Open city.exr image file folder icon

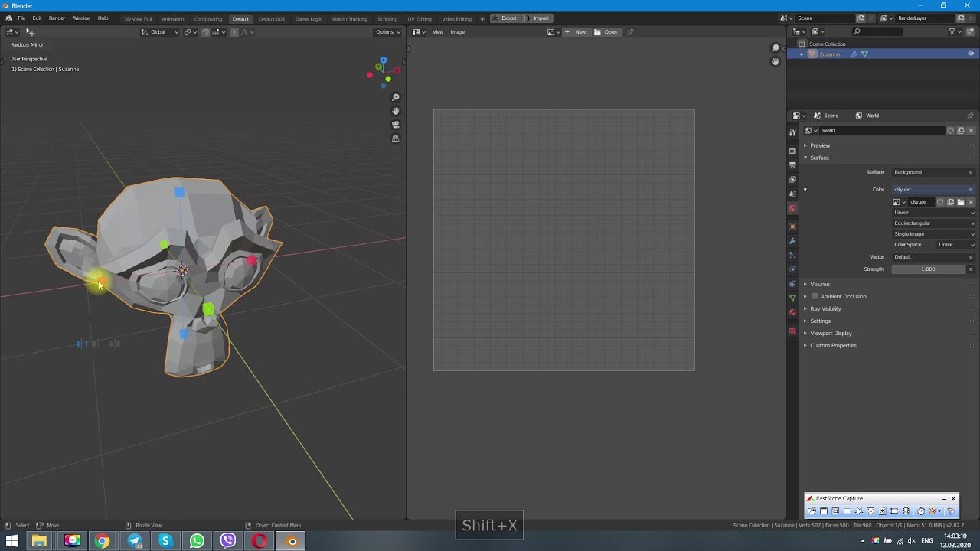[961, 202]
